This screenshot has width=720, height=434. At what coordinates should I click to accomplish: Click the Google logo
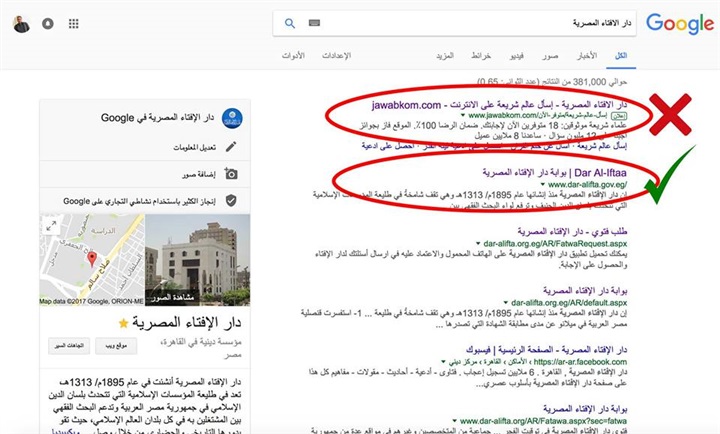(680, 23)
